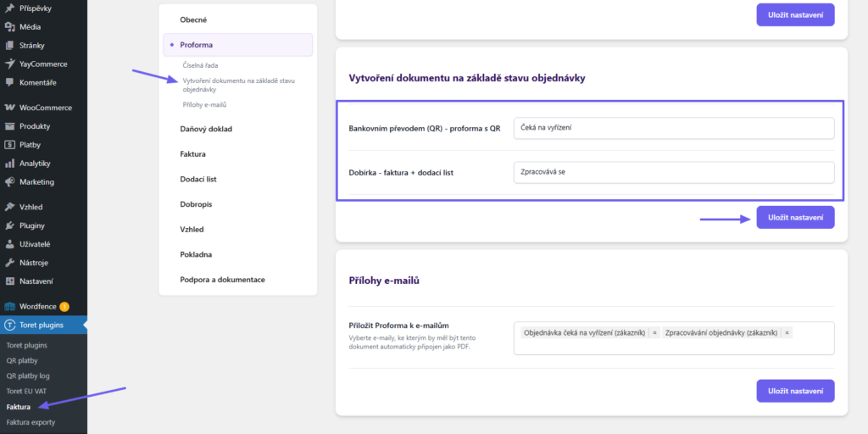The height and width of the screenshot is (434, 868).
Task: Click the Marketing megaphone icon
Action: [x=9, y=181]
